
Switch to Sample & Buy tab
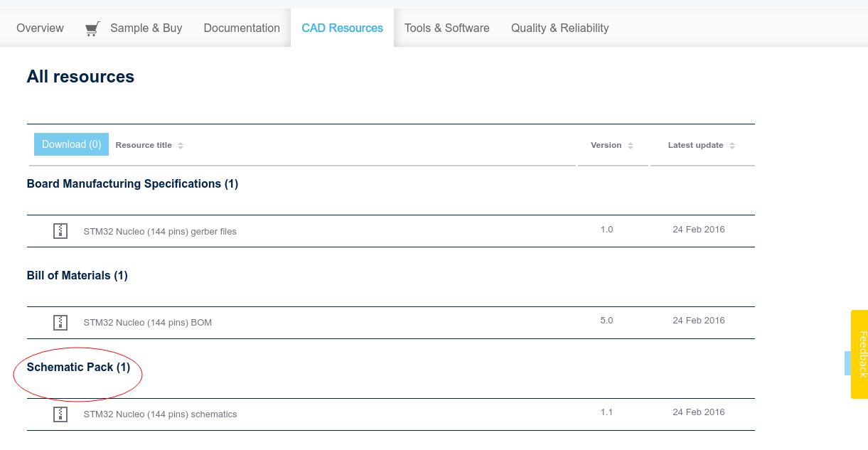(x=146, y=28)
